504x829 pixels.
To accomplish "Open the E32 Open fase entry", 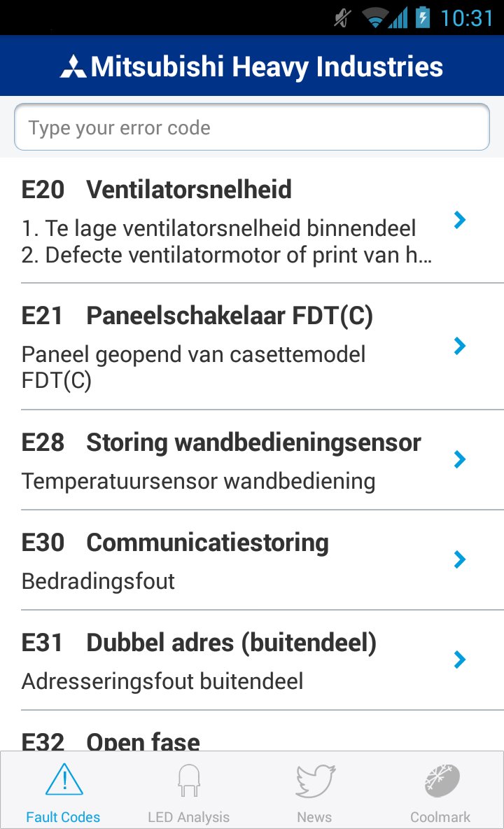I will click(143, 741).
